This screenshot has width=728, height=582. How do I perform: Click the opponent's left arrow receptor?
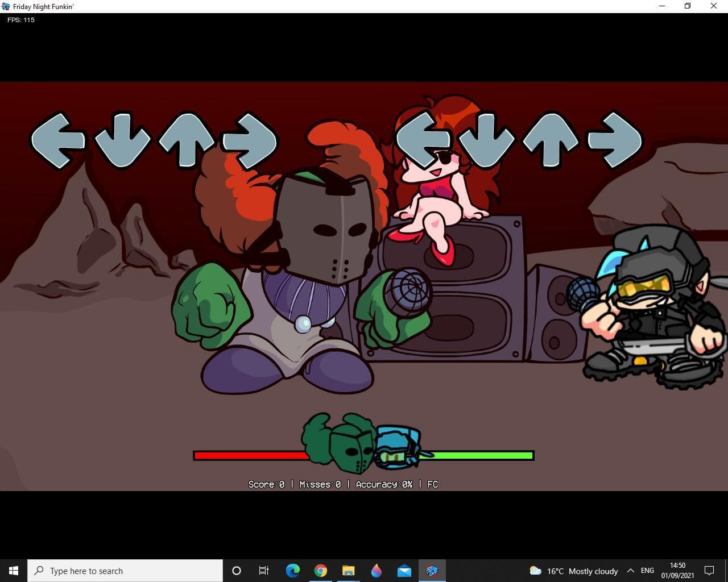pyautogui.click(x=58, y=140)
